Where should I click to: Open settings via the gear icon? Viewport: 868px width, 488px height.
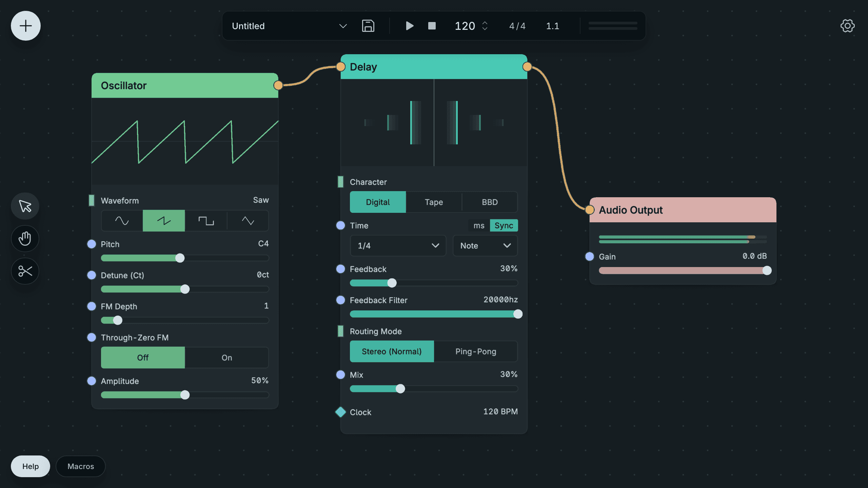pos(847,26)
